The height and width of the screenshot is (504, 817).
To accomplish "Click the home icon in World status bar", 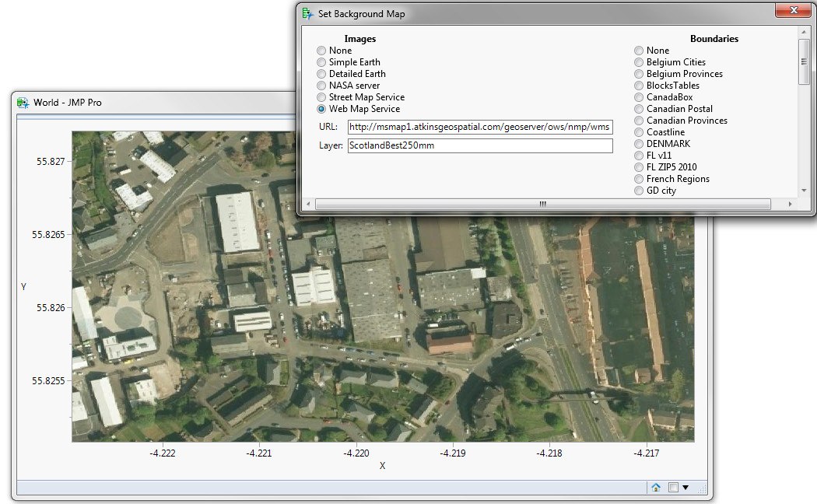I will 656,488.
